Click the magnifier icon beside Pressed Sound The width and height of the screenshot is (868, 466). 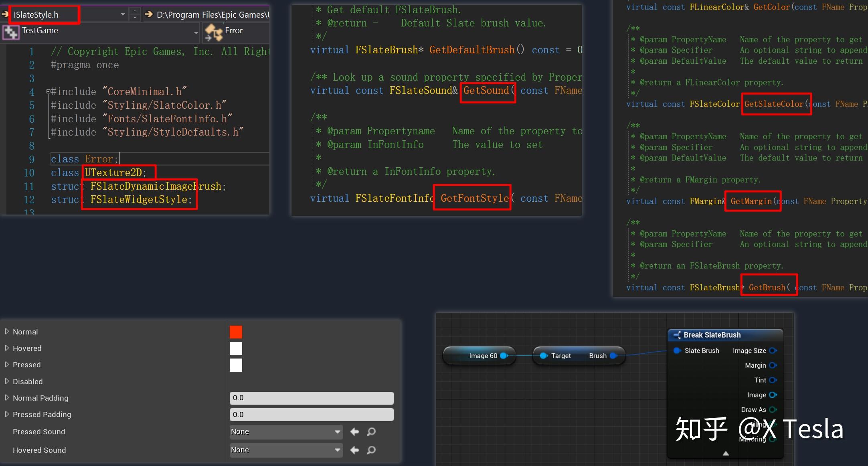point(371,432)
